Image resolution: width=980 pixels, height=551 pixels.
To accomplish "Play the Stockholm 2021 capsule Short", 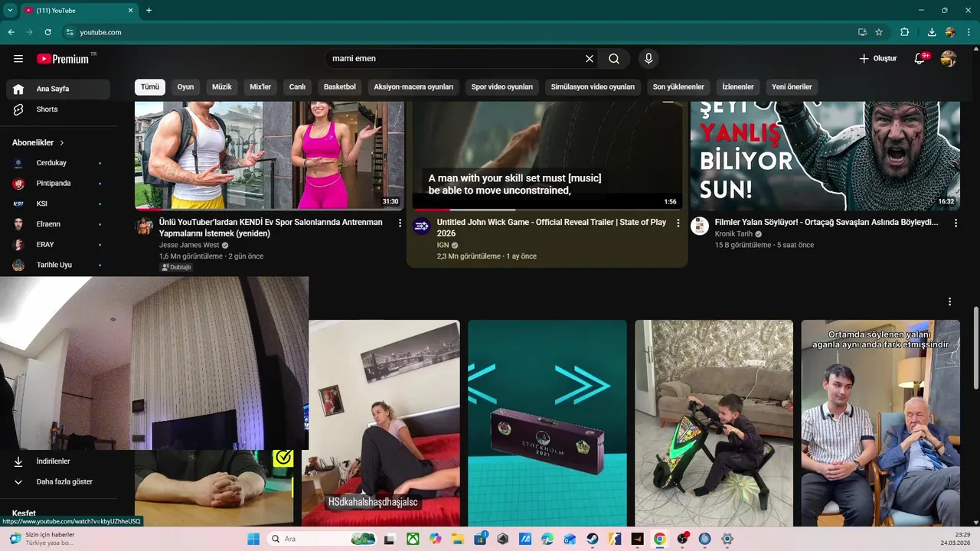I will tap(547, 422).
